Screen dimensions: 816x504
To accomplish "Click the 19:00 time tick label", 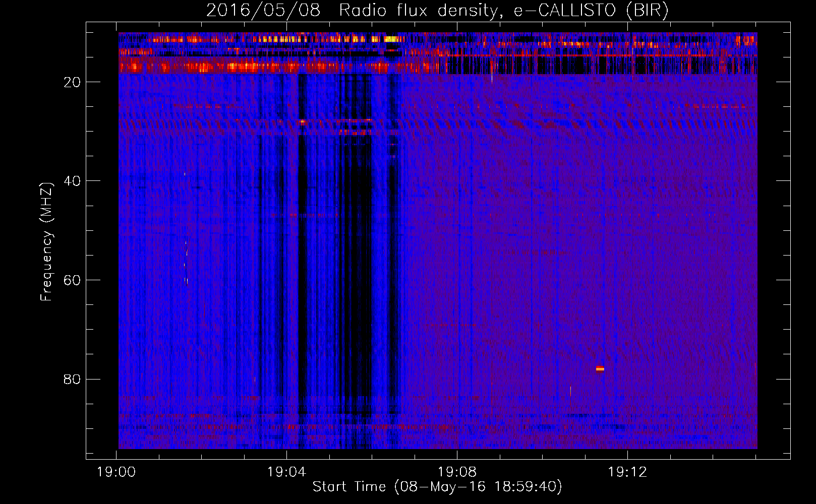I will click(x=116, y=472).
